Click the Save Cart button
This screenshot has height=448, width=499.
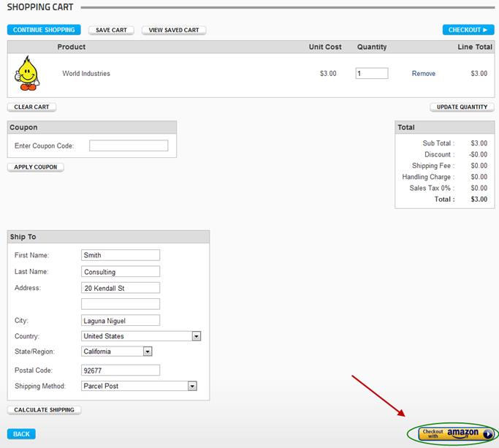pyautogui.click(x=111, y=30)
